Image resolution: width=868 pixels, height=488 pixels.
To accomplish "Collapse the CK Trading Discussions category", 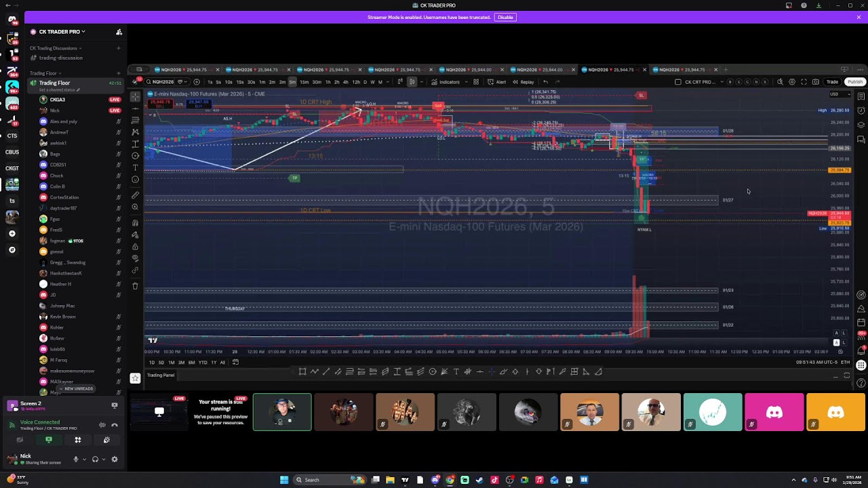I will [x=55, y=48].
